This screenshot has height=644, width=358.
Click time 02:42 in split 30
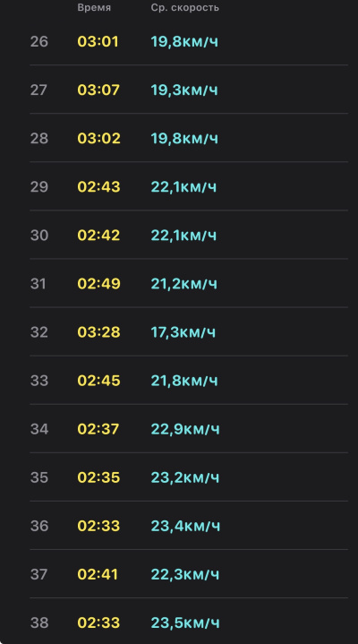coord(98,236)
